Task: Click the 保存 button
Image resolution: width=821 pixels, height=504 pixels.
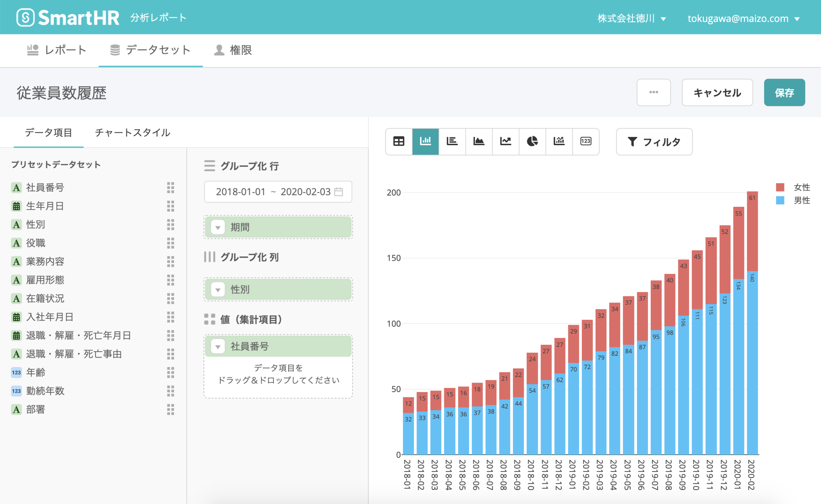Action: point(784,93)
